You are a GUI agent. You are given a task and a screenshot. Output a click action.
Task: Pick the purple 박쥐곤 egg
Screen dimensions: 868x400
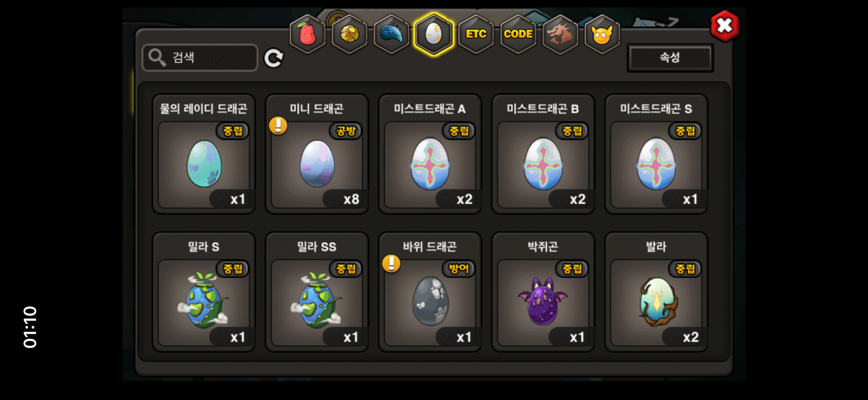tap(543, 292)
